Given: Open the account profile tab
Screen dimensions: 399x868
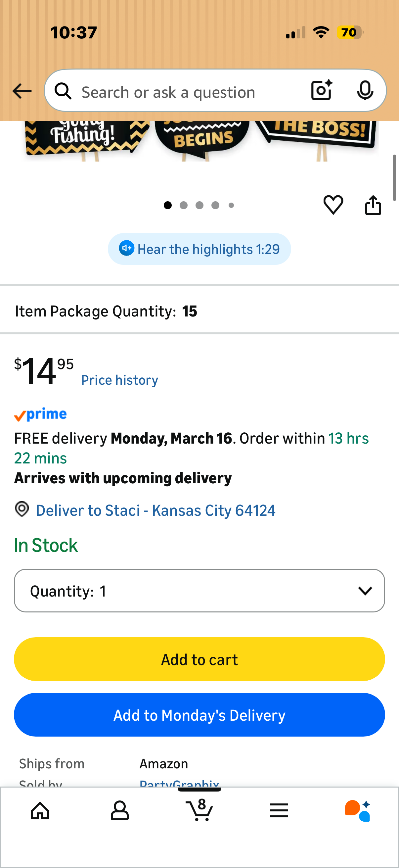Looking at the screenshot, I should pos(119,810).
